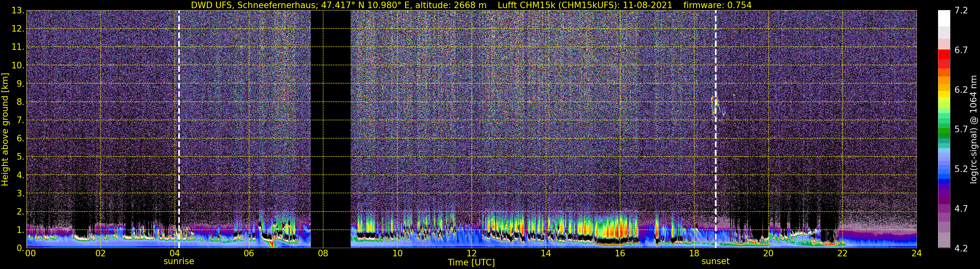The width and height of the screenshot is (980, 269).
Task: Click the y-axis tick label '12.'
Action: point(18,29)
